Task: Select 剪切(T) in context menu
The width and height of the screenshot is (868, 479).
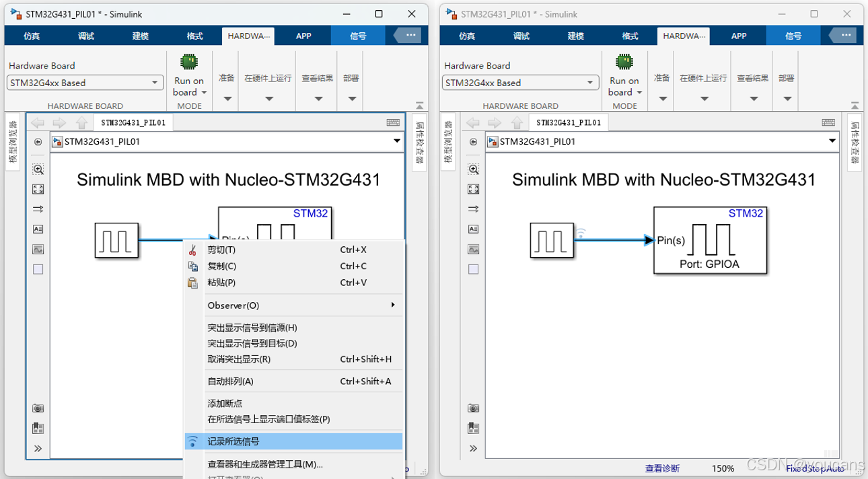Action: pos(294,250)
